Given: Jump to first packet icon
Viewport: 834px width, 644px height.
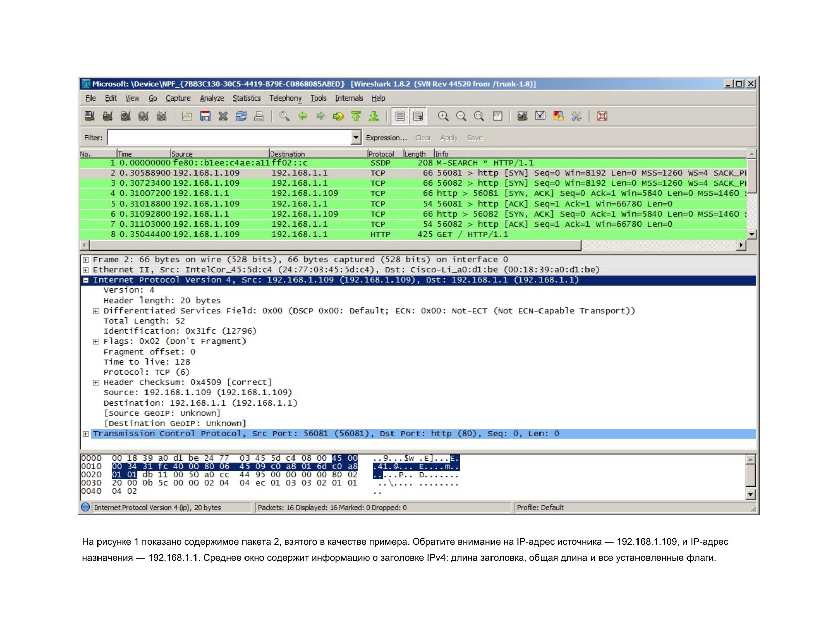Looking at the screenshot, I should pos(356,116).
